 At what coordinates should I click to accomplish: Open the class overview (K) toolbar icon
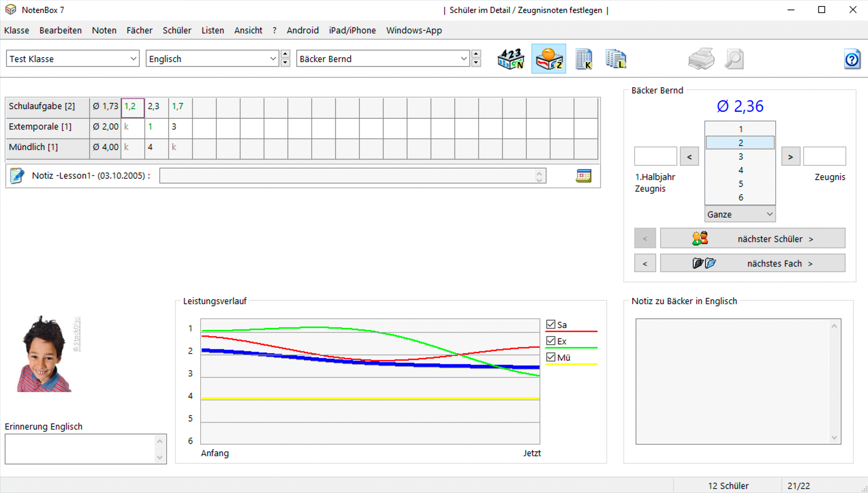(x=584, y=59)
